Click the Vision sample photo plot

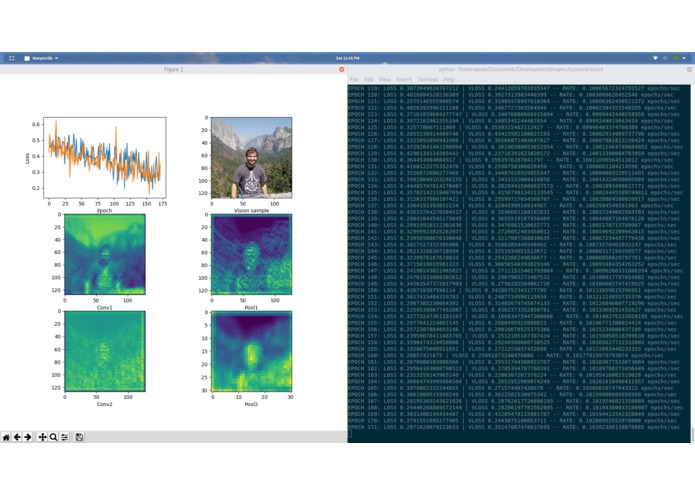point(251,157)
